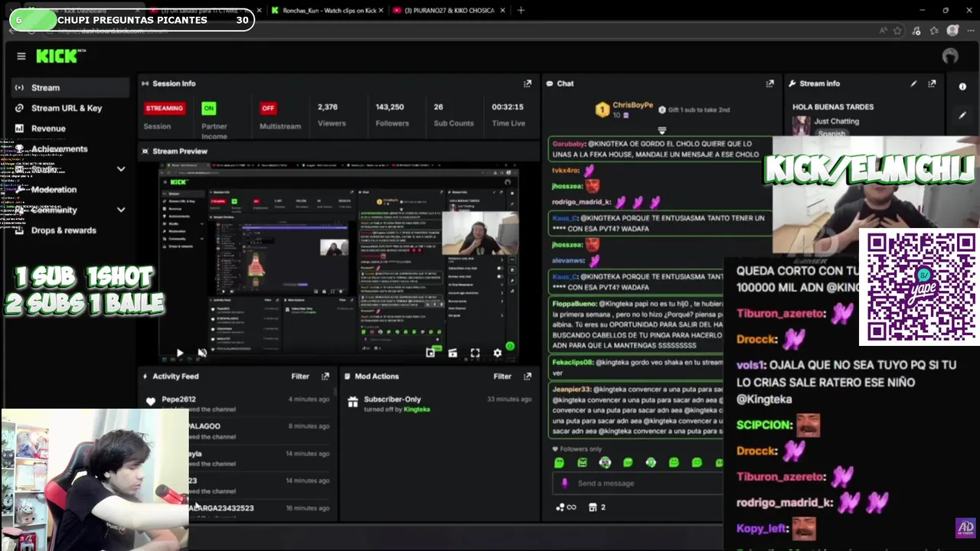This screenshot has width=980, height=551.
Task: Click the FloppaBueno chat username
Action: pos(573,304)
